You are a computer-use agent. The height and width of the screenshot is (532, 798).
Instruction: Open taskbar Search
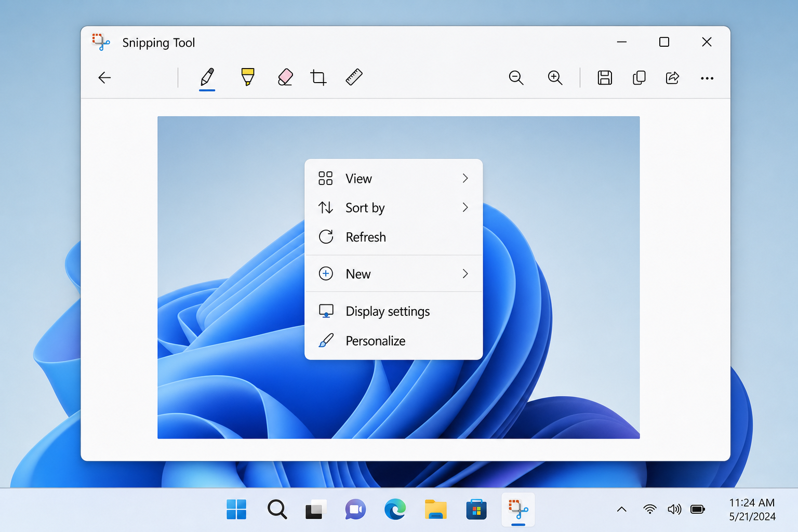click(277, 510)
